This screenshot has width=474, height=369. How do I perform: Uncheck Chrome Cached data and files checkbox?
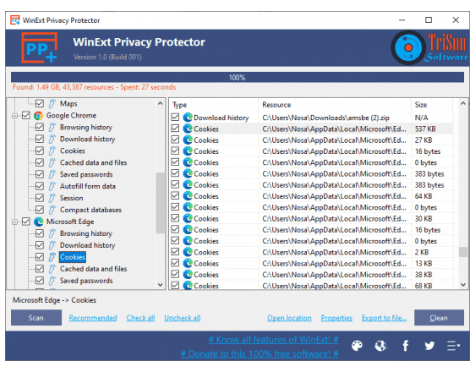click(39, 163)
